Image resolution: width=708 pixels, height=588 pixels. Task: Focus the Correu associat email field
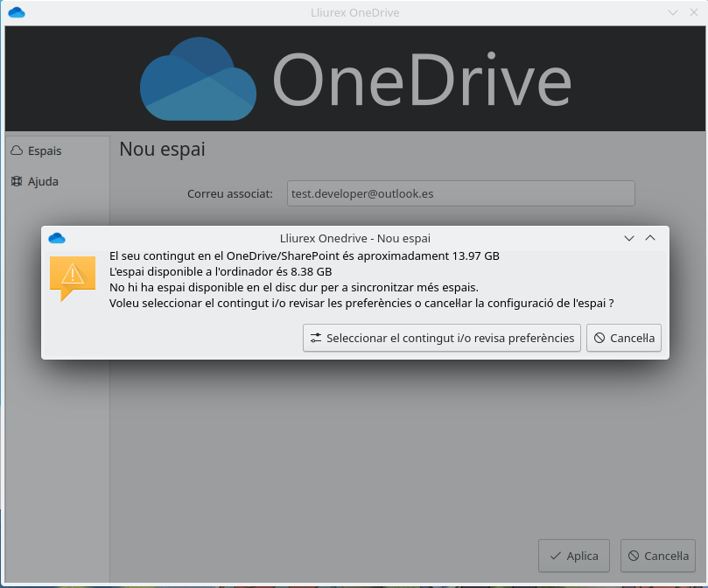point(460,193)
